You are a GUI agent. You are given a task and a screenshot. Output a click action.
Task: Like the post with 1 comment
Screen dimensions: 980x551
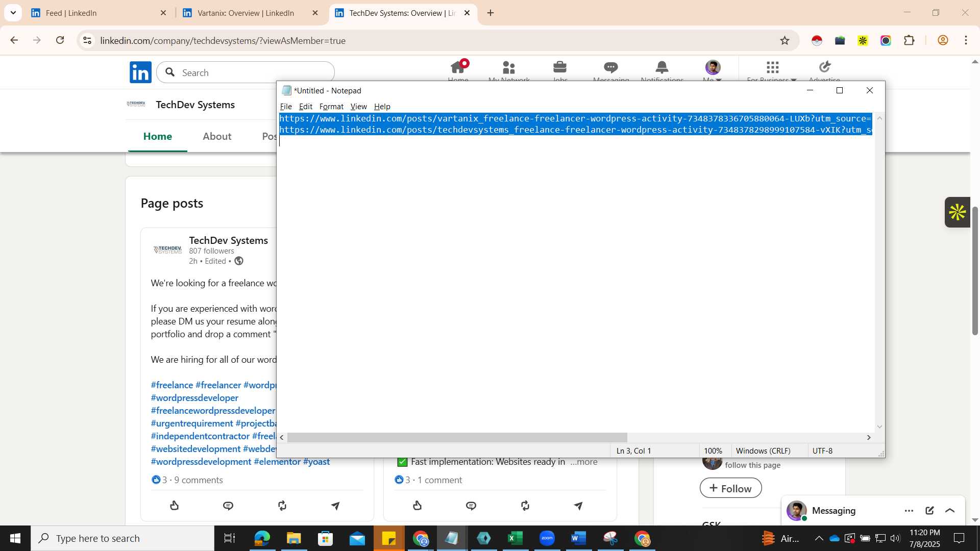418,506
